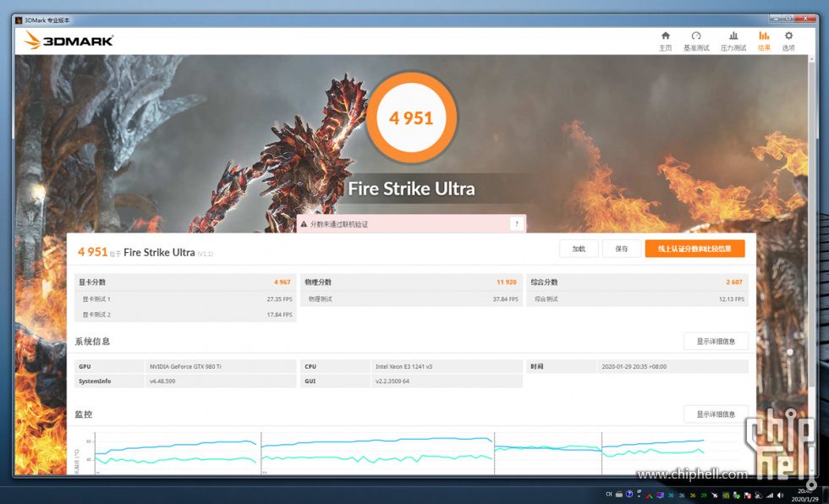The height and width of the screenshot is (504, 829).
Task: Click the 监控 section heading
Action: pos(84,414)
